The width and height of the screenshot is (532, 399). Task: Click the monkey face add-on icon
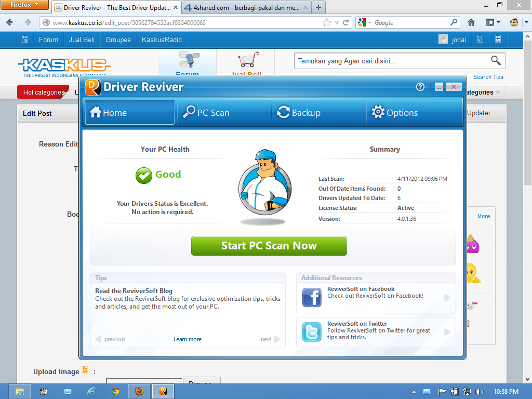514,23
